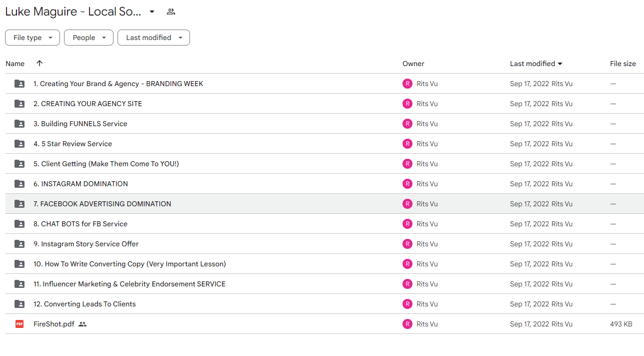Open '10. How To Write Converting Copy' folder
Screen dimensions: 644x356
click(129, 264)
